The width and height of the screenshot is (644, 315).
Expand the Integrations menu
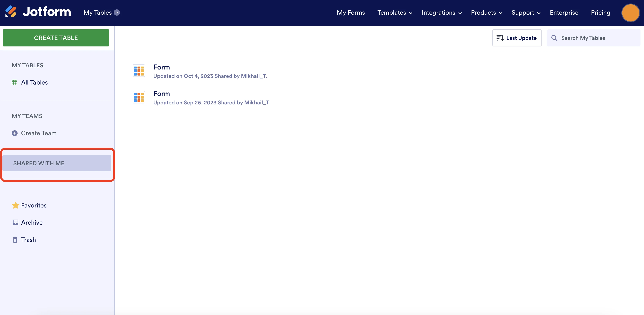coord(442,12)
